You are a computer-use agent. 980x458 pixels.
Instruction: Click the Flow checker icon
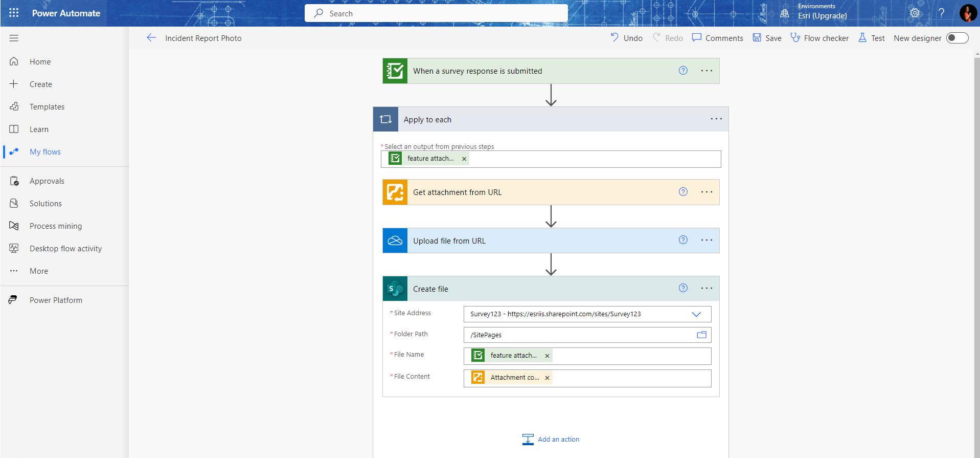click(x=795, y=38)
